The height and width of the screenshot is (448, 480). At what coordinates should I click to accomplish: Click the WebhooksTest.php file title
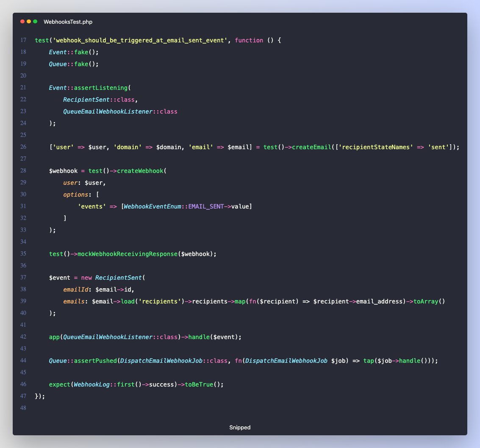click(x=68, y=22)
